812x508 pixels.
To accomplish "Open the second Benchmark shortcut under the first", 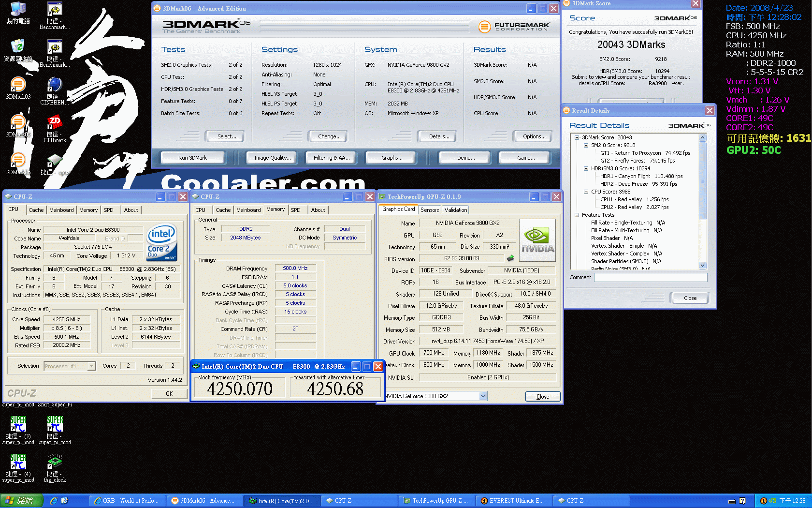I will pos(55,53).
